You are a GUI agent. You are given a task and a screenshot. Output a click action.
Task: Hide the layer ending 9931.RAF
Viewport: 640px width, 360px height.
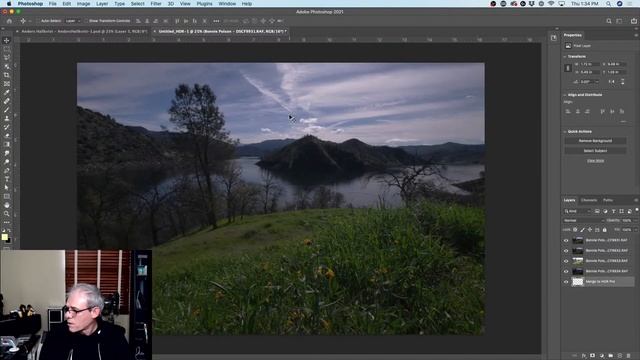click(566, 240)
